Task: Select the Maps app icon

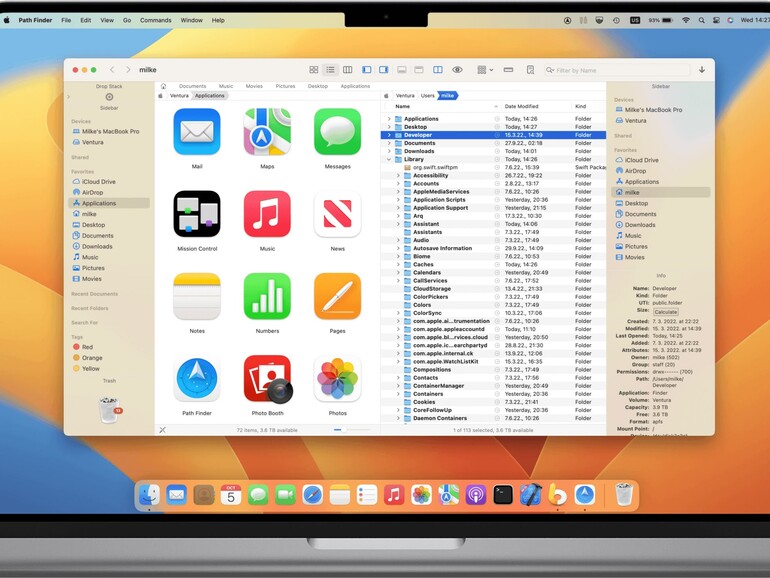Action: (x=267, y=132)
